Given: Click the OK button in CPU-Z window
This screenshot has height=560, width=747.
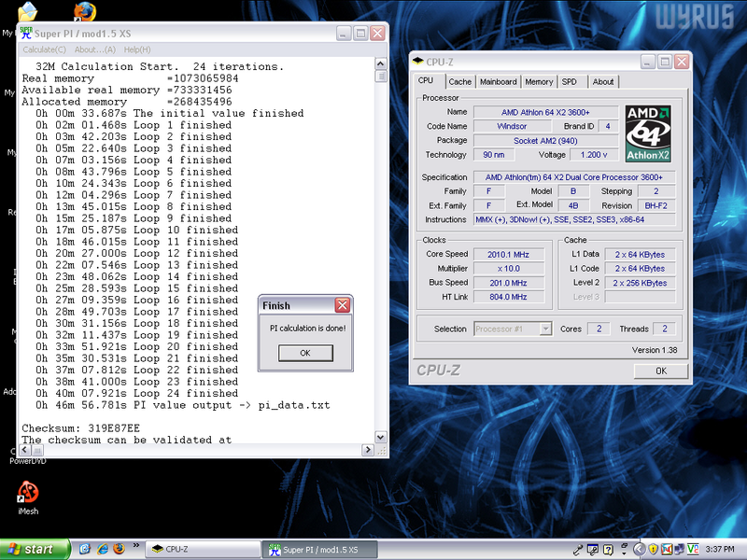Looking at the screenshot, I should coord(661,371).
